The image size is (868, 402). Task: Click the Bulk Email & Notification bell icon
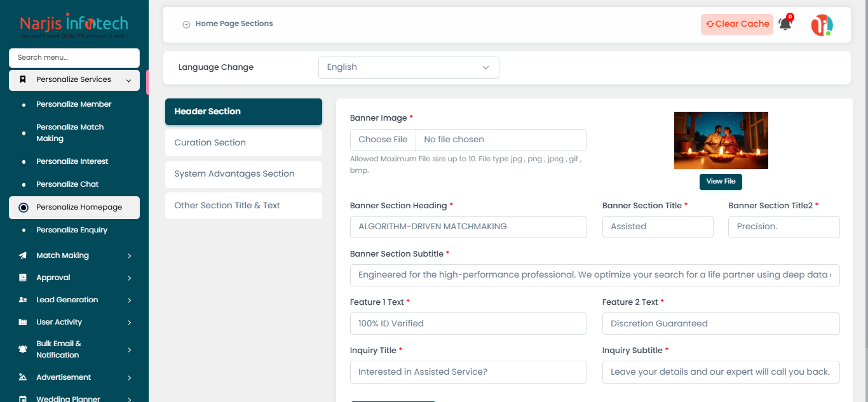click(x=23, y=349)
